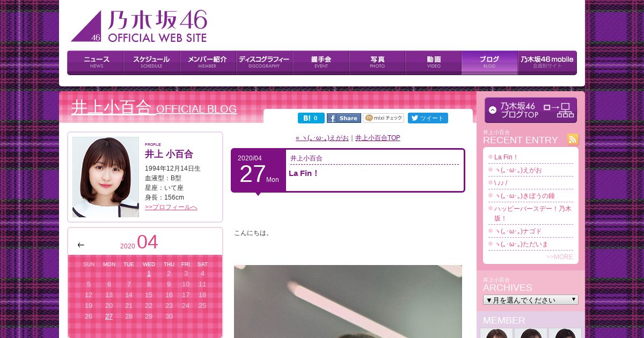Click the こんにちは。 entry text

pos(252,233)
